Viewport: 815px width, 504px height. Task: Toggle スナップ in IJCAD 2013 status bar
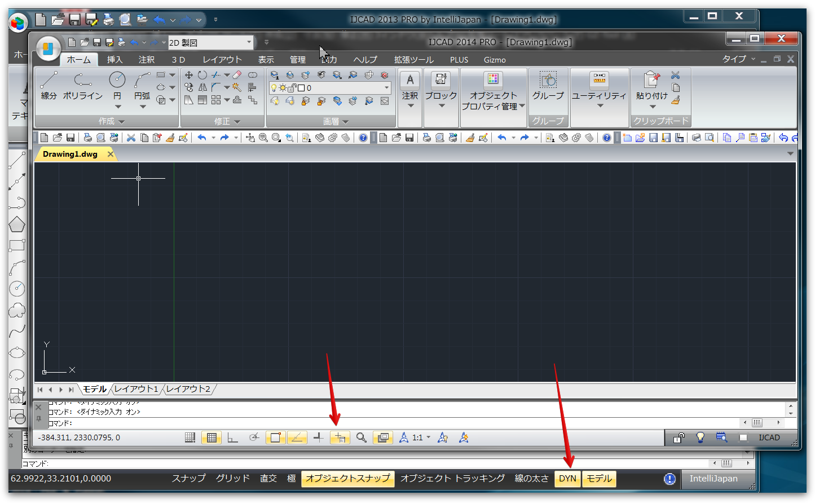(189, 479)
